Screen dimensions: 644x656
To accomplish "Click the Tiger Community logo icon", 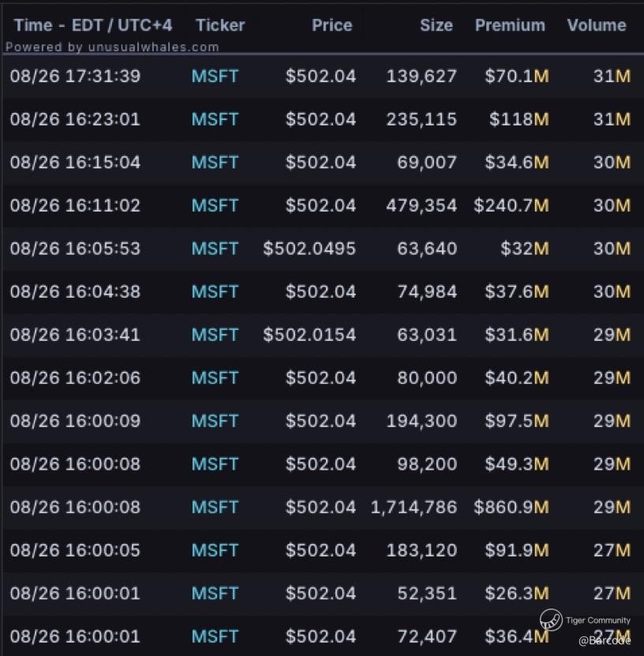I will click(x=551, y=620).
